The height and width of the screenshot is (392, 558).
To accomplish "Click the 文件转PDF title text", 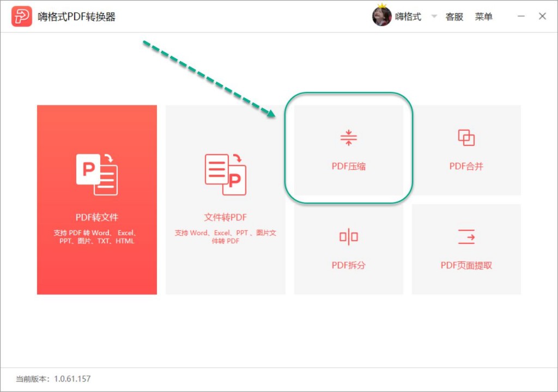I will tap(225, 217).
